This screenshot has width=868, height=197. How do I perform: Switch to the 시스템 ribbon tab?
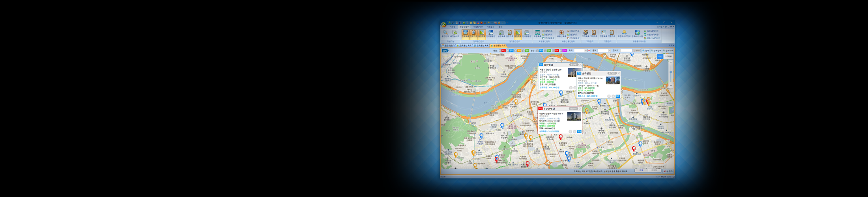pyautogui.click(x=452, y=27)
